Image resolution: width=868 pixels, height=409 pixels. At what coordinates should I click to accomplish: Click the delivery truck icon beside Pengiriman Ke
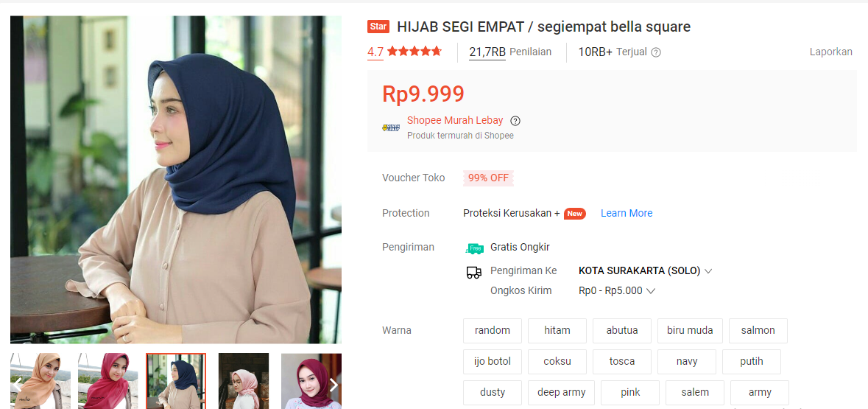tap(474, 272)
